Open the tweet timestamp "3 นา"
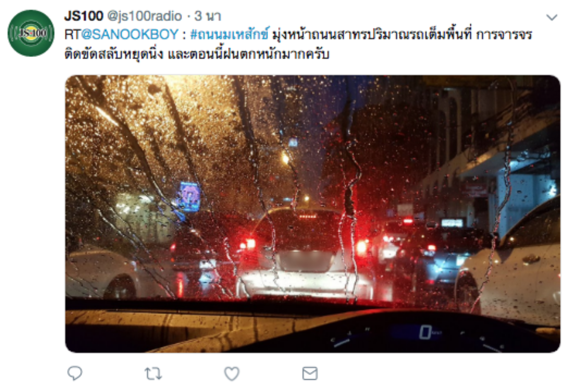 click(x=208, y=16)
